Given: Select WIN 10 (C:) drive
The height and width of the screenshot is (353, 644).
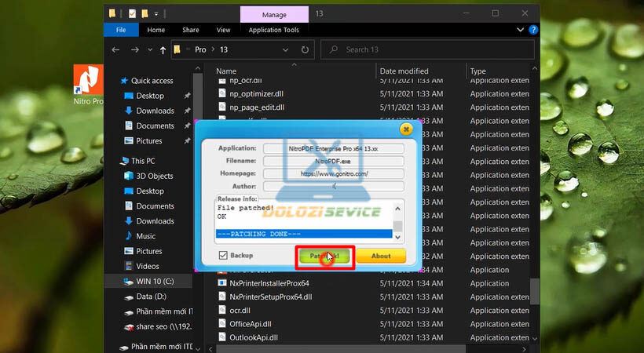Looking at the screenshot, I should click(x=154, y=281).
